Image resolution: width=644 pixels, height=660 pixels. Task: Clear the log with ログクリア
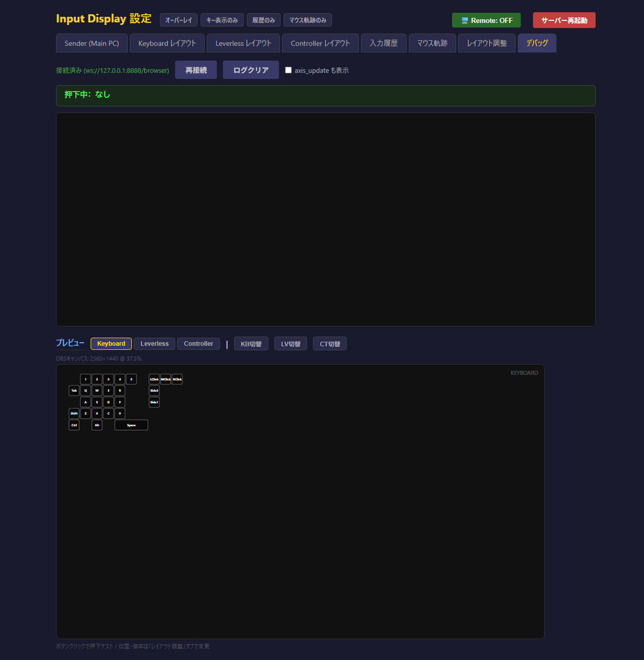point(251,70)
